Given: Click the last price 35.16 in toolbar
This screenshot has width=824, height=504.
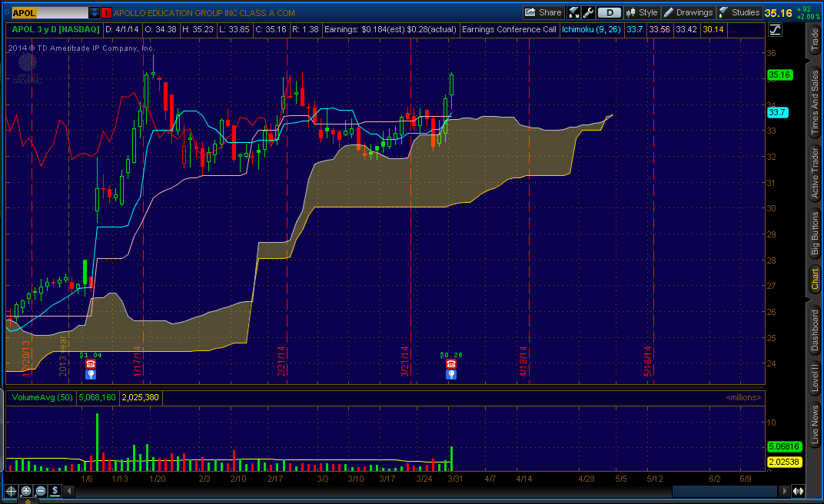Looking at the screenshot, I should pos(779,13).
